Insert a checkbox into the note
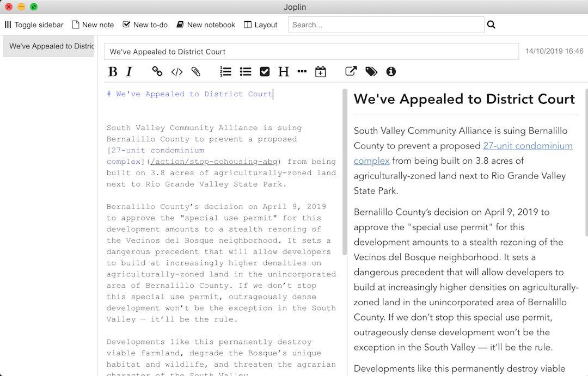 (265, 71)
